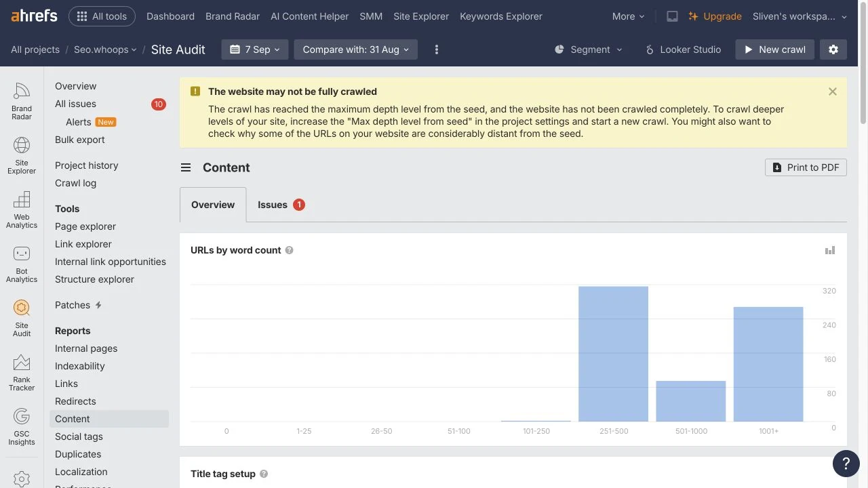
Task: Open Bulk export
Action: tap(80, 140)
